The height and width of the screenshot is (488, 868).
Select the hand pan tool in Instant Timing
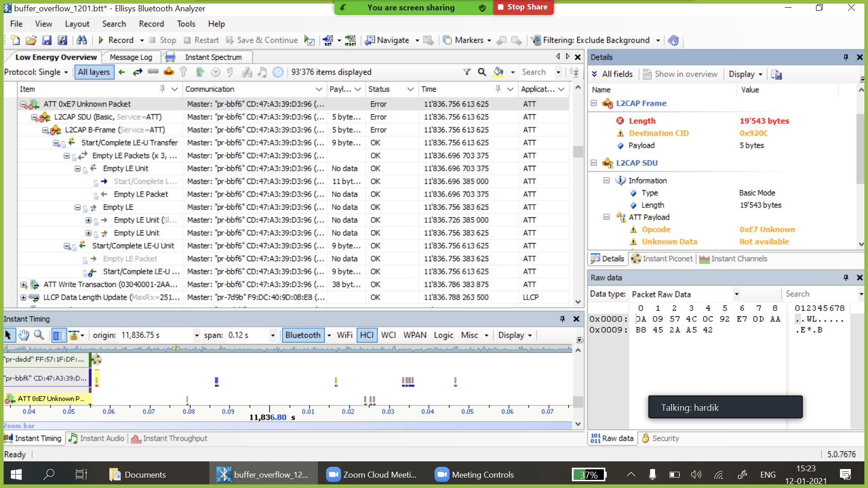pyautogui.click(x=24, y=335)
